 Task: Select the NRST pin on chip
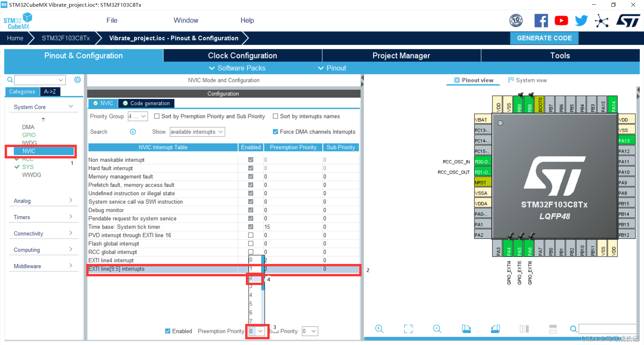483,183
